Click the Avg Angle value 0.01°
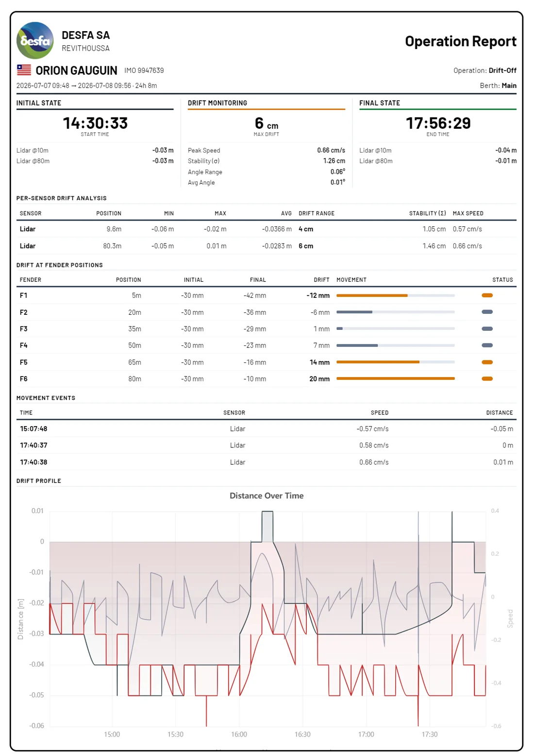 (338, 182)
